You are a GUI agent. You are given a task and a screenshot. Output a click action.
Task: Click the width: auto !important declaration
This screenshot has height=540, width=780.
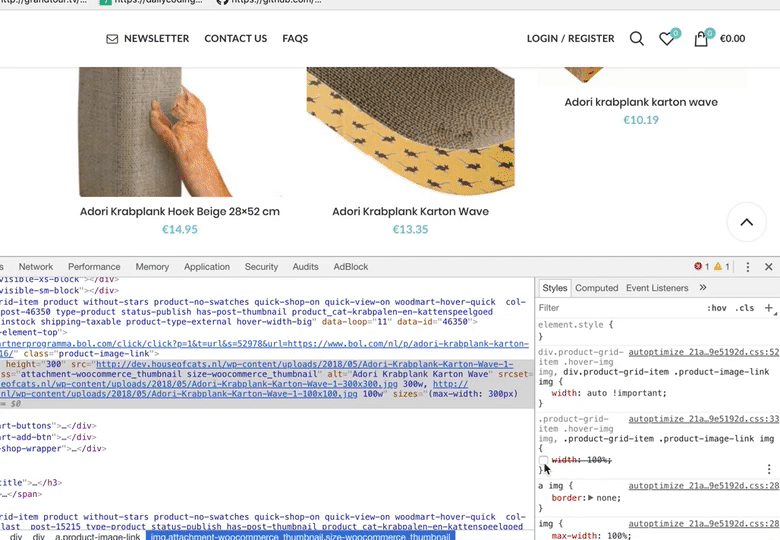tap(609, 393)
